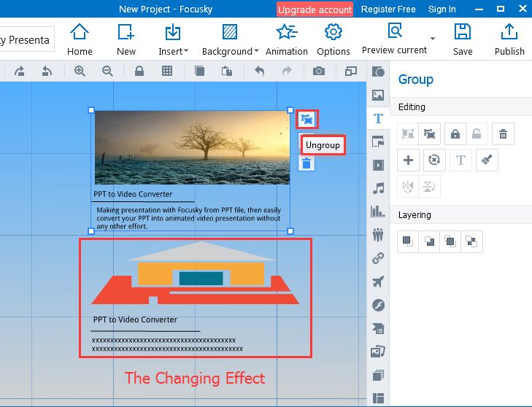Open the Image tab in sidebar
Viewport: 532px width, 407px height.
[x=378, y=95]
